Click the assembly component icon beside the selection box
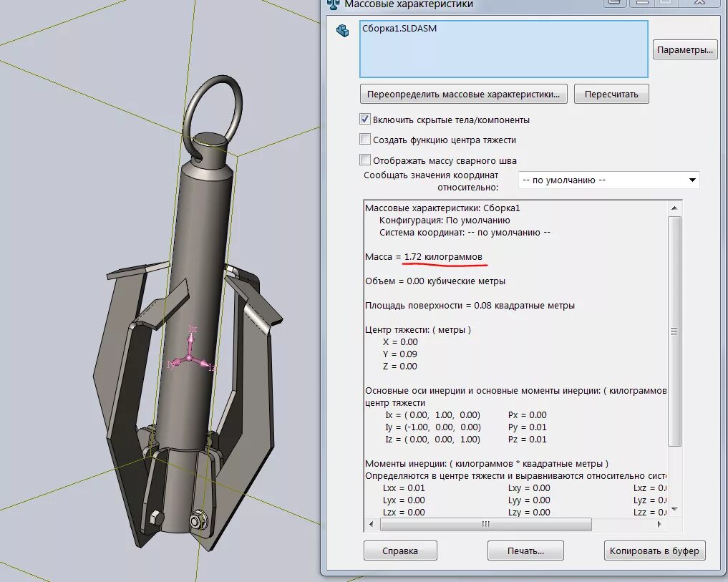Image resolution: width=728 pixels, height=582 pixels. (x=343, y=31)
